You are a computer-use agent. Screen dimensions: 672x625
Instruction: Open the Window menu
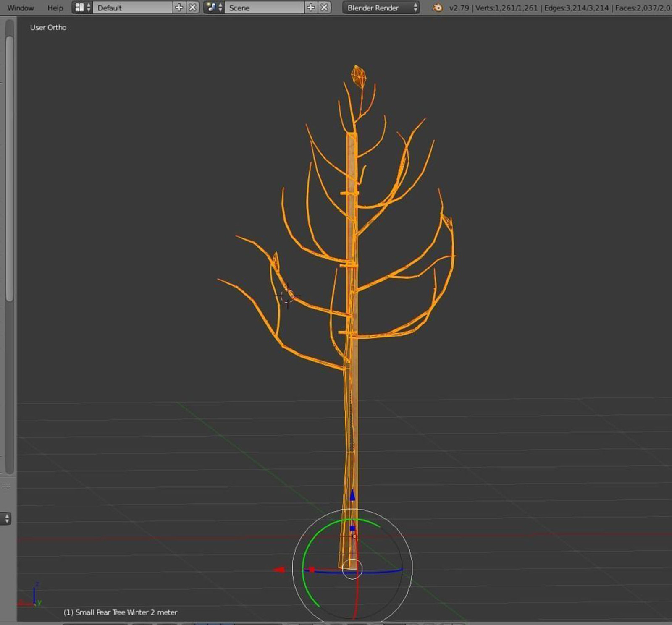(x=21, y=8)
